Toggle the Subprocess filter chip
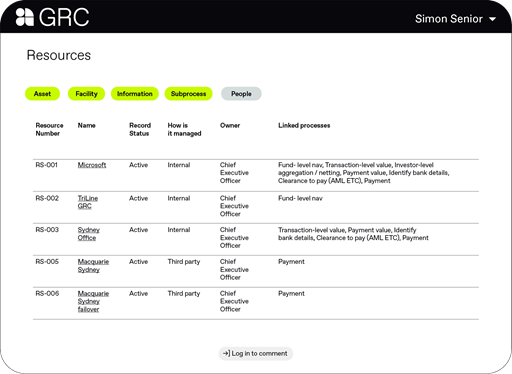This screenshot has height=374, width=512. coord(188,94)
